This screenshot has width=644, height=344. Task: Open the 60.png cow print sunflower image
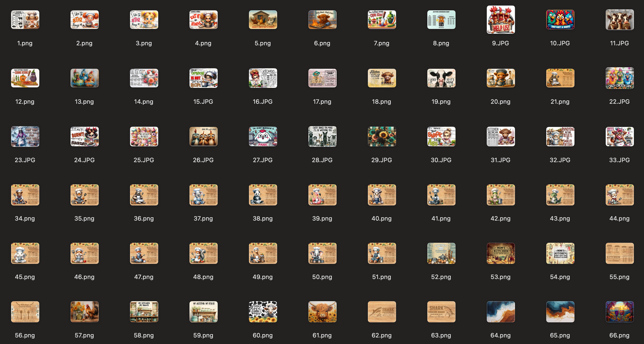[263, 311]
